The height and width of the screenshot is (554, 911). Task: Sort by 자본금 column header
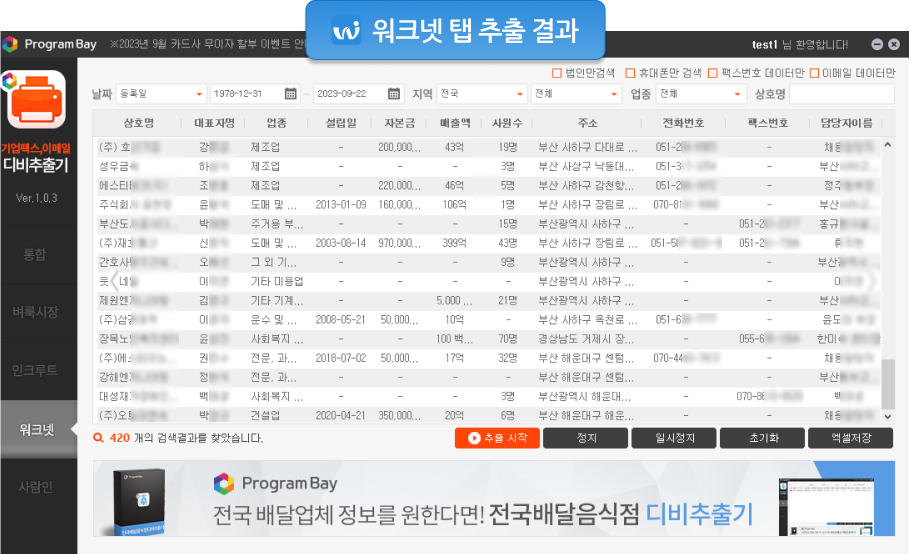[399, 123]
